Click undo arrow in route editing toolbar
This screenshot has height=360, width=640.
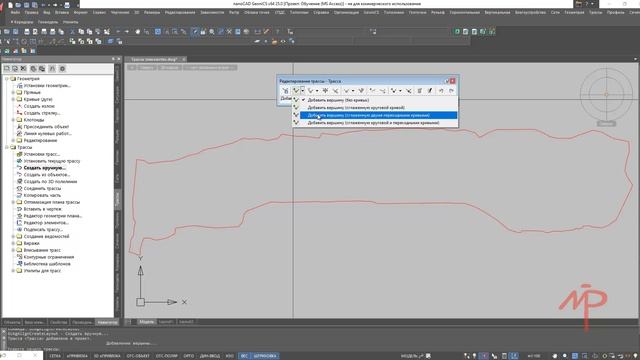click(441, 91)
